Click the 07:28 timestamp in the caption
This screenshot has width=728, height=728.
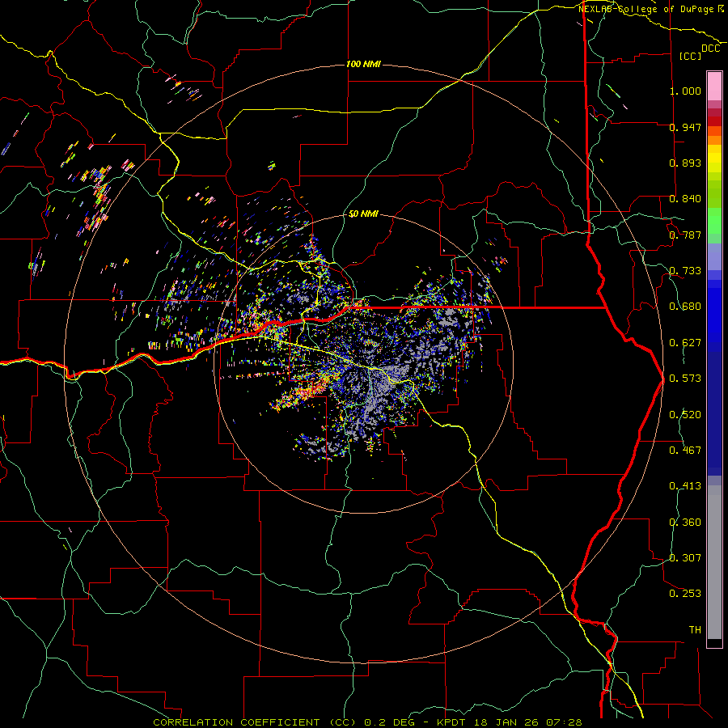point(563,722)
